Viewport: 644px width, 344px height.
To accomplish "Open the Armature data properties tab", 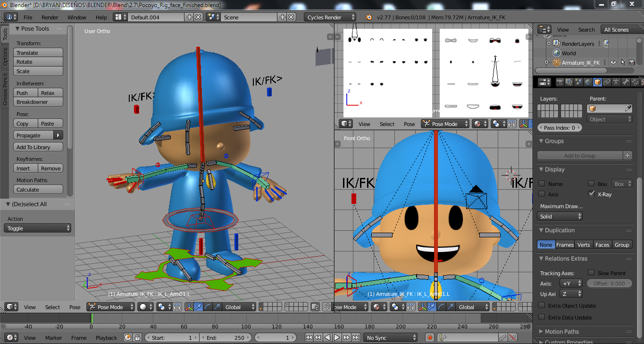I will [616, 82].
